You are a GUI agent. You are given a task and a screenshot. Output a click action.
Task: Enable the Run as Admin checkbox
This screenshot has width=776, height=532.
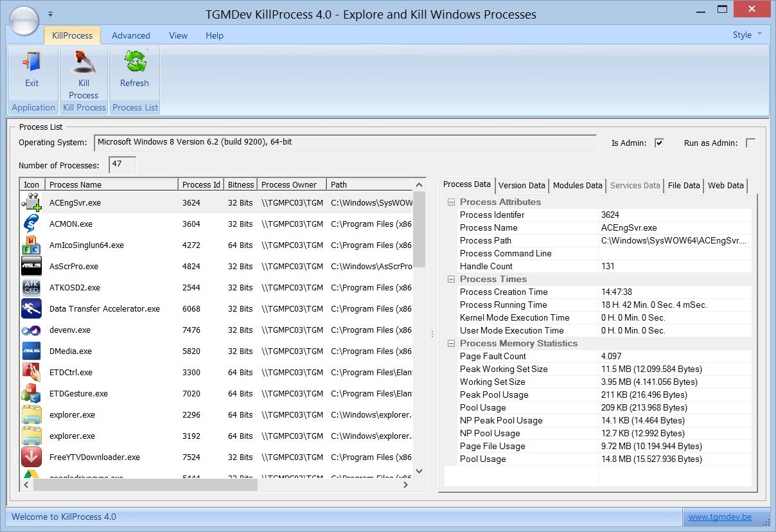coord(750,143)
